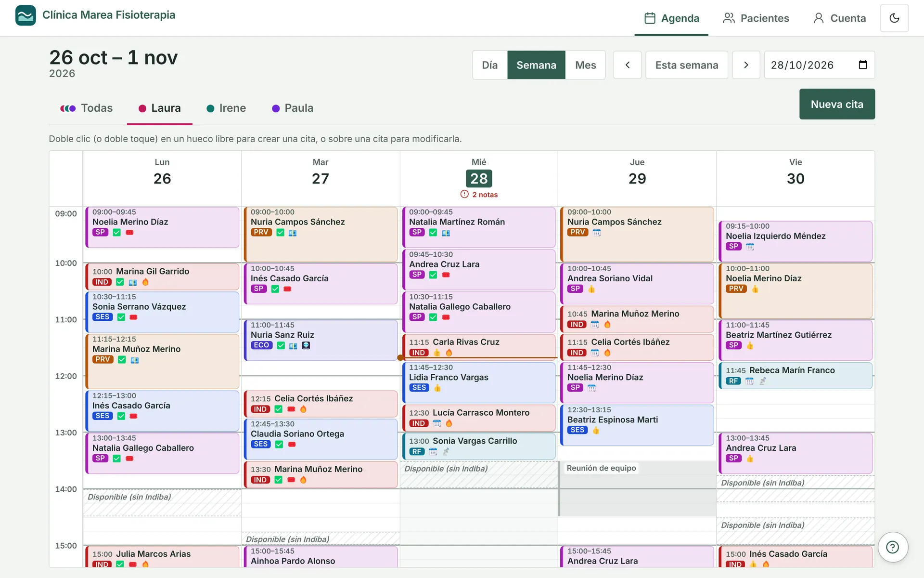Screen dimensions: 924x578
Task: Filter agenda by Irene
Action: click(x=226, y=108)
